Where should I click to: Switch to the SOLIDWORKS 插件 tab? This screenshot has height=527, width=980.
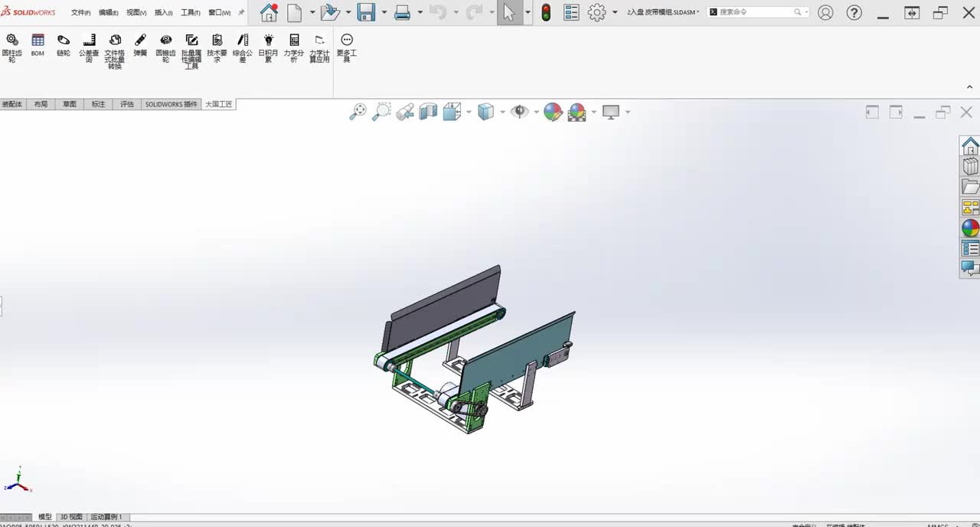point(171,104)
